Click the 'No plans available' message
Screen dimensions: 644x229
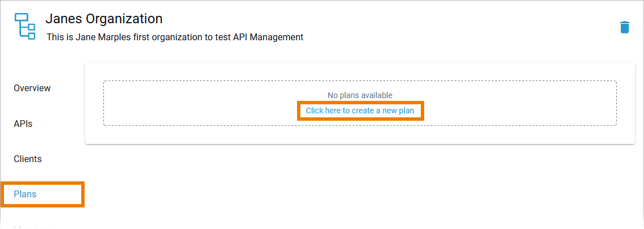360,95
